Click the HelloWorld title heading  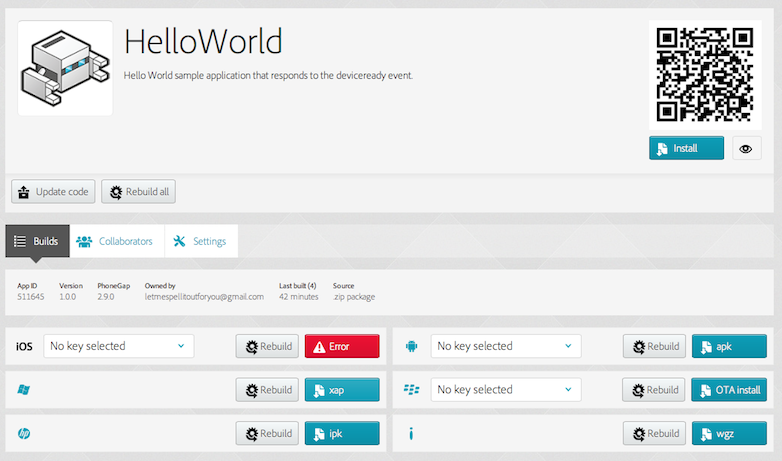203,41
